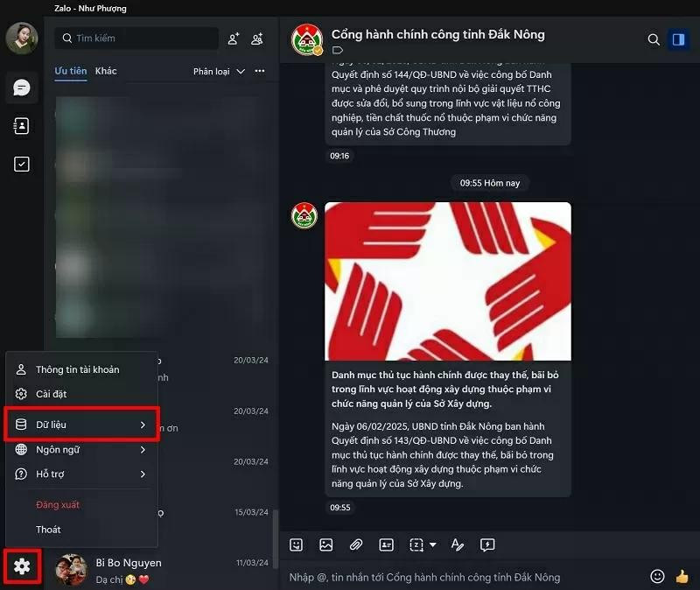Toggle the text formatting tool
Screen dimensions: 700x590
coord(457,544)
